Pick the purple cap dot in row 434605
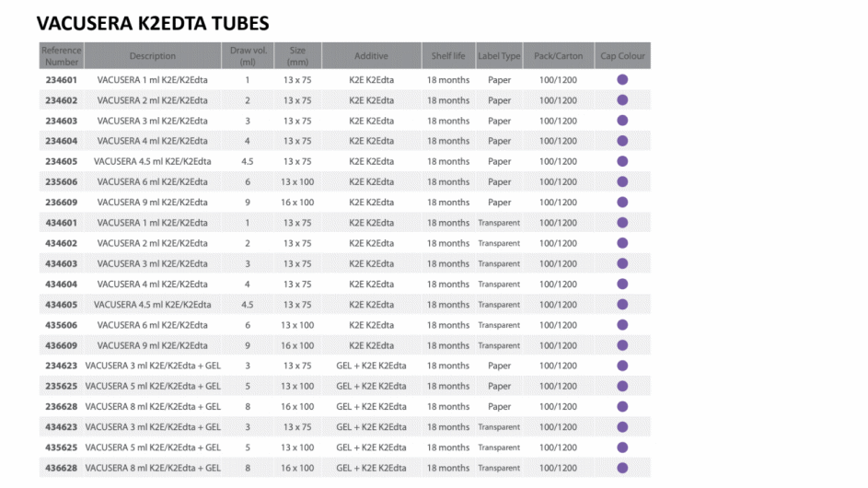 pos(623,305)
